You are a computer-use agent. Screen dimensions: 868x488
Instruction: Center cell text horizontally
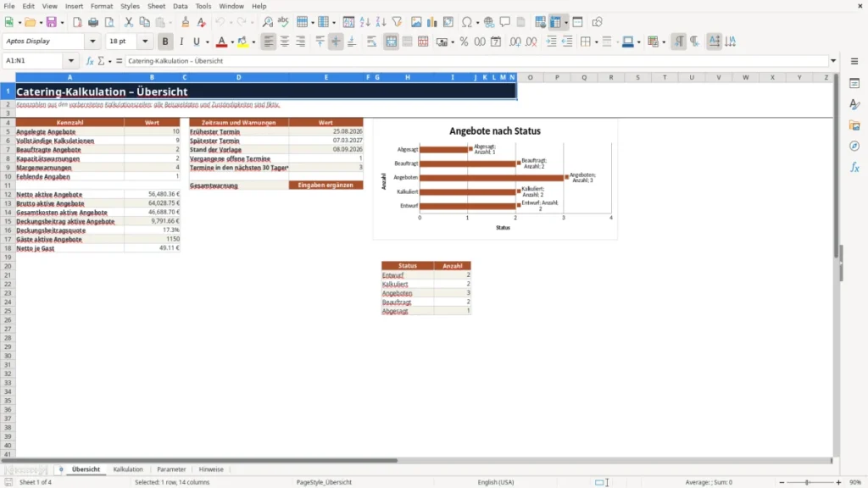pos(285,42)
